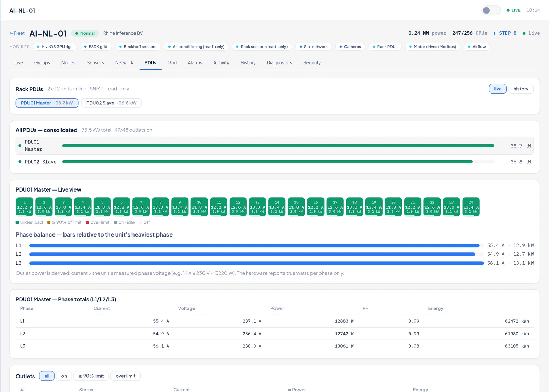Open the Network tab
Screen dimensions: 549x392
tap(124, 63)
